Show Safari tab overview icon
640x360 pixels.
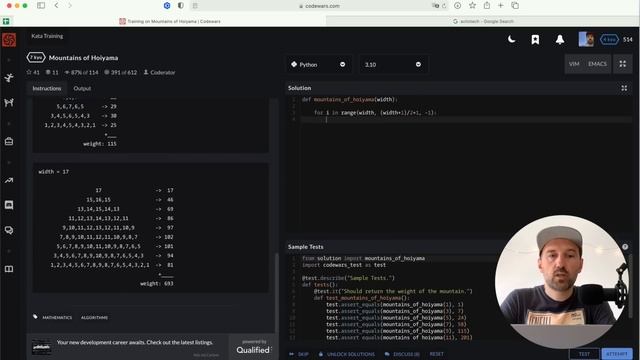[515, 6]
